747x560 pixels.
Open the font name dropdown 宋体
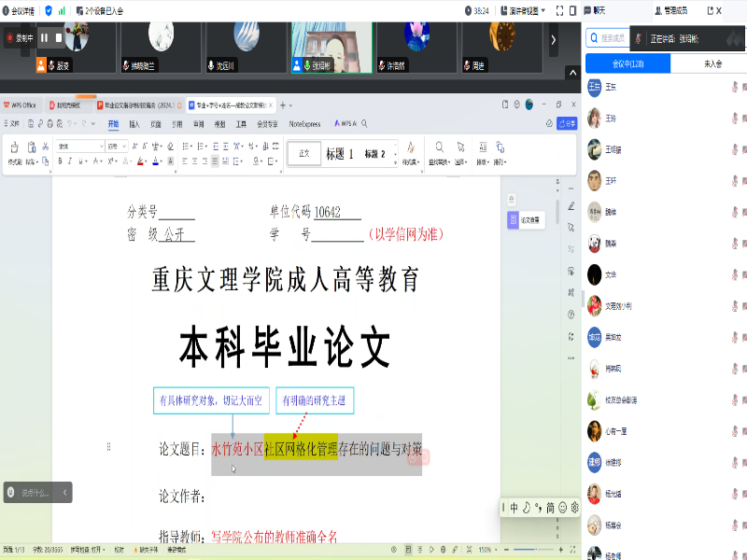(x=80, y=147)
